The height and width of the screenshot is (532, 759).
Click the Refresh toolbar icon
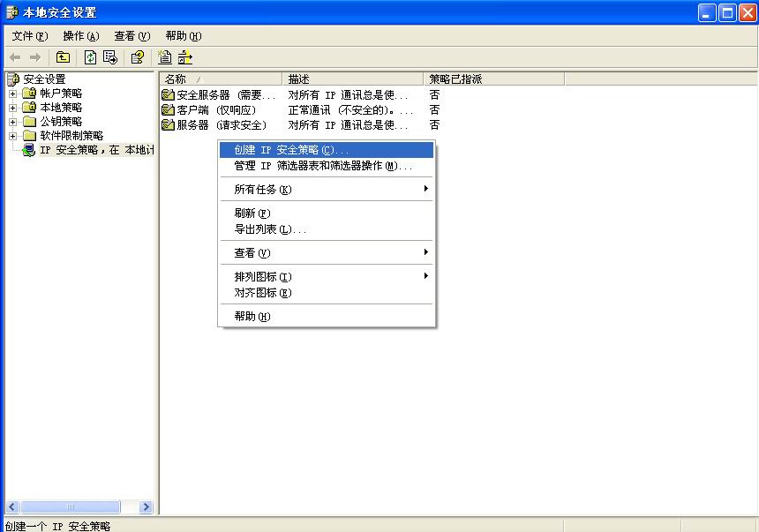91,57
